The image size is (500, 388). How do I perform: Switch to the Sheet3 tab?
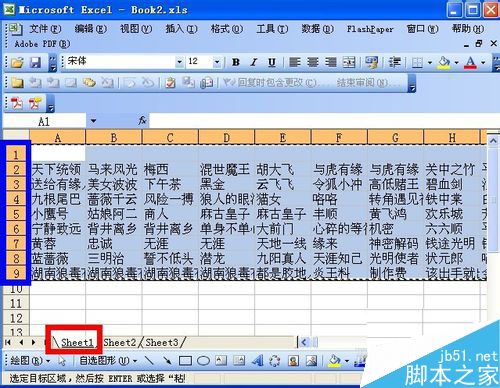(162, 342)
